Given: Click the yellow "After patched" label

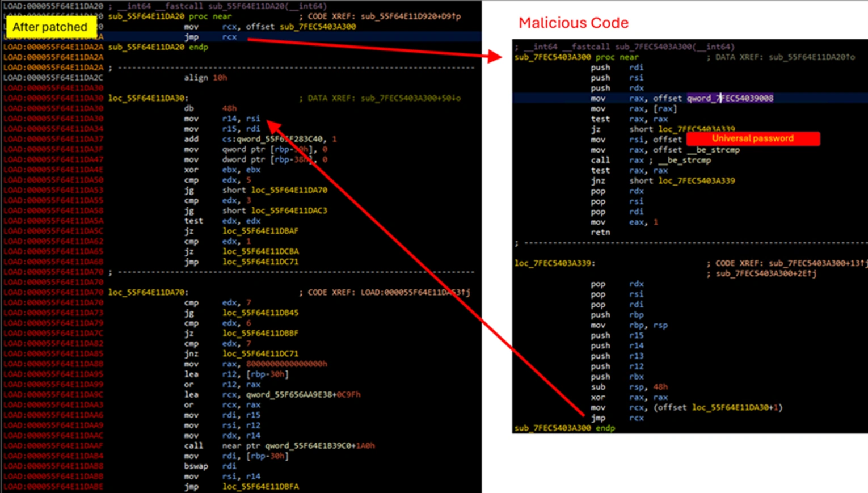Looking at the screenshot, I should [50, 27].
